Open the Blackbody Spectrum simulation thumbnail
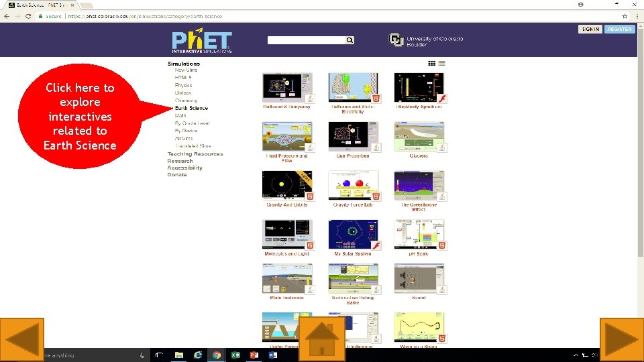The height and width of the screenshot is (362, 644). pyautogui.click(x=419, y=88)
